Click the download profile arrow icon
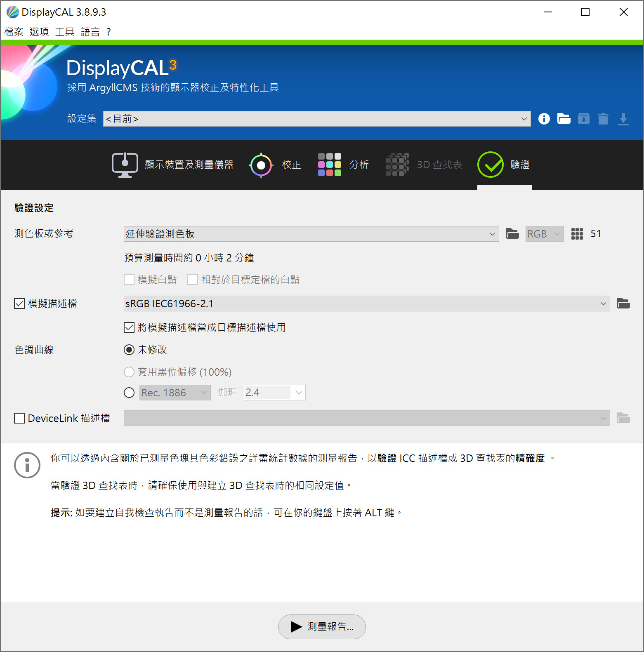This screenshot has width=644, height=652. [x=623, y=119]
